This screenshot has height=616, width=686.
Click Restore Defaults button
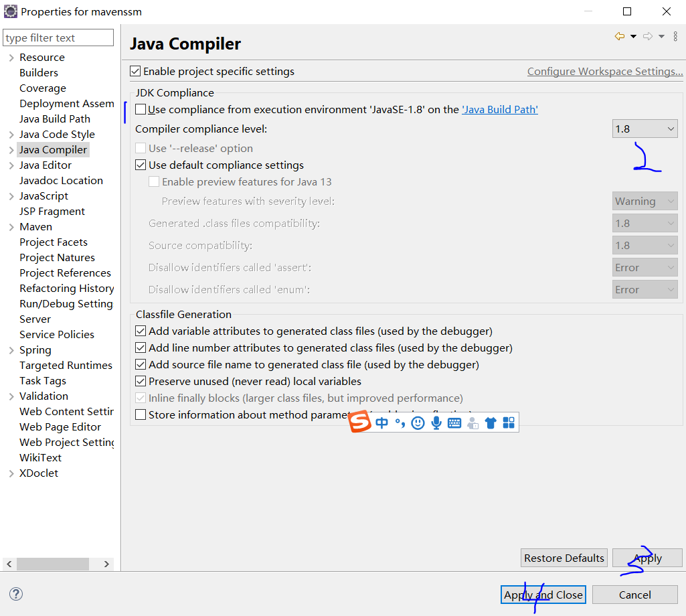(x=564, y=558)
